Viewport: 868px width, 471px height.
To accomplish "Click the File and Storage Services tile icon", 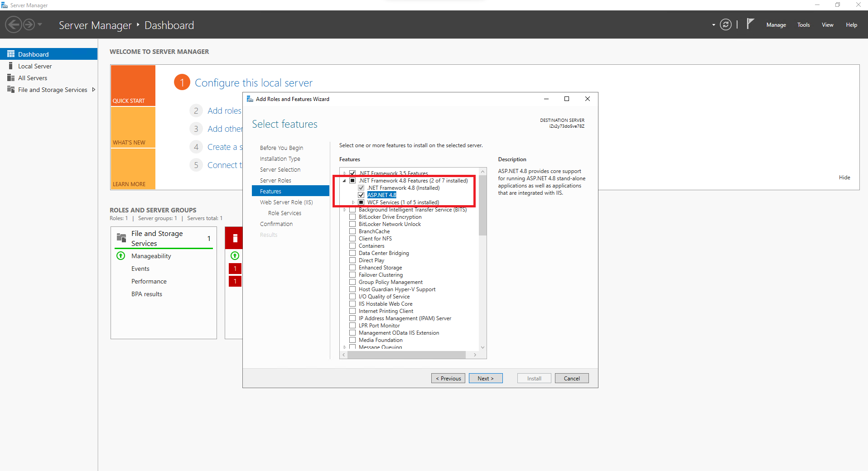I will [x=121, y=238].
